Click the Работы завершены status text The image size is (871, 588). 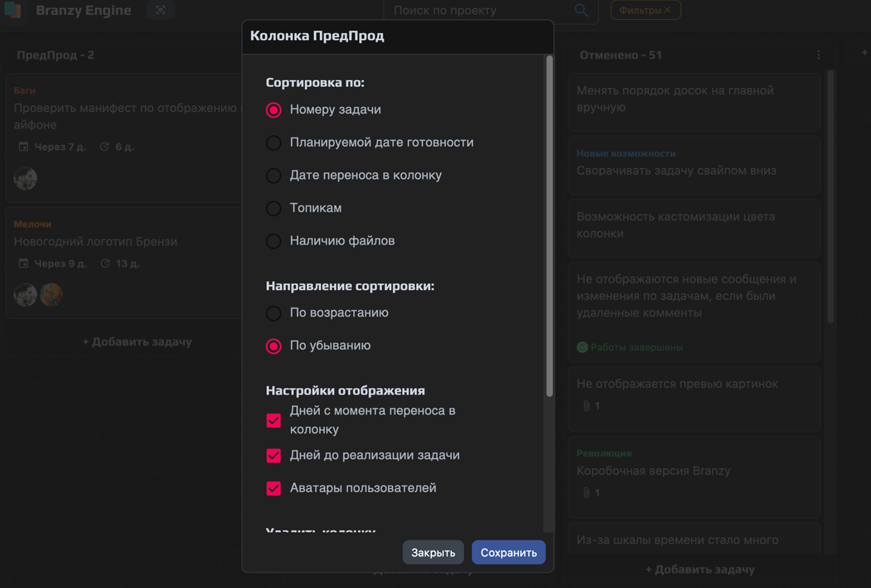[637, 347]
